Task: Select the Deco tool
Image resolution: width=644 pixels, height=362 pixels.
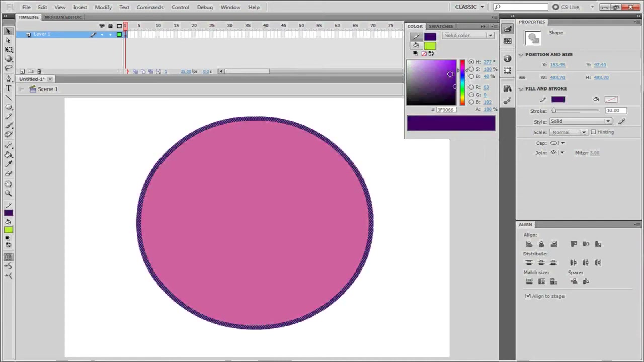Action: coord(8,134)
